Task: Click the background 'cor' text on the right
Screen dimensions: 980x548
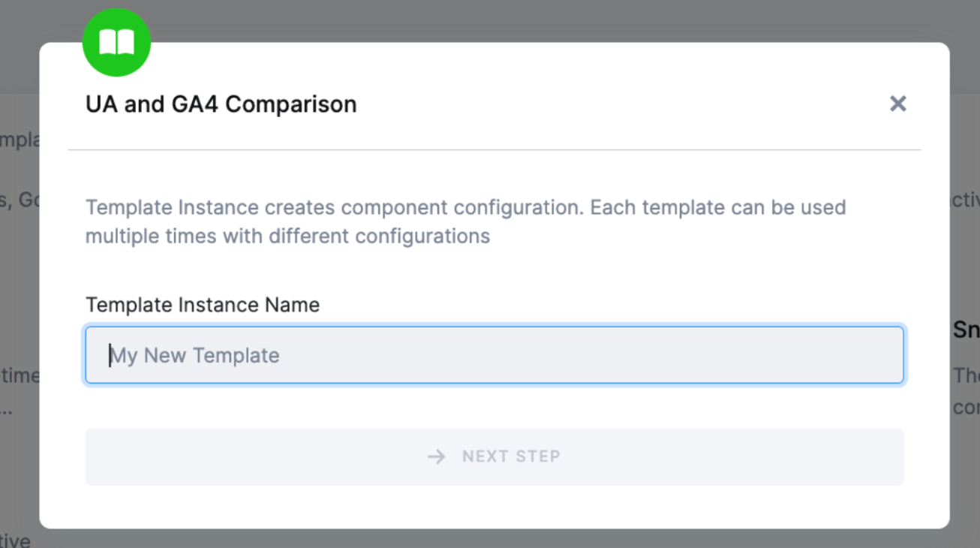Action: (x=966, y=408)
